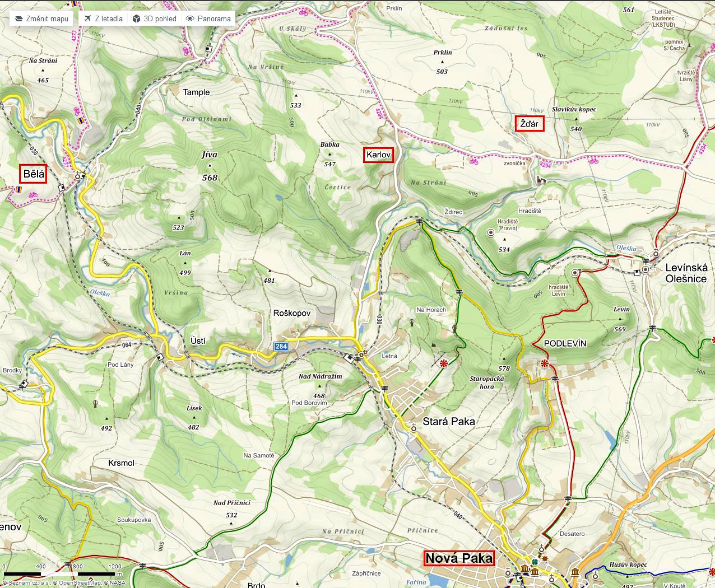Select the highlighted Karlov village label
Viewport: 715px width, 588px height.
pyautogui.click(x=378, y=155)
